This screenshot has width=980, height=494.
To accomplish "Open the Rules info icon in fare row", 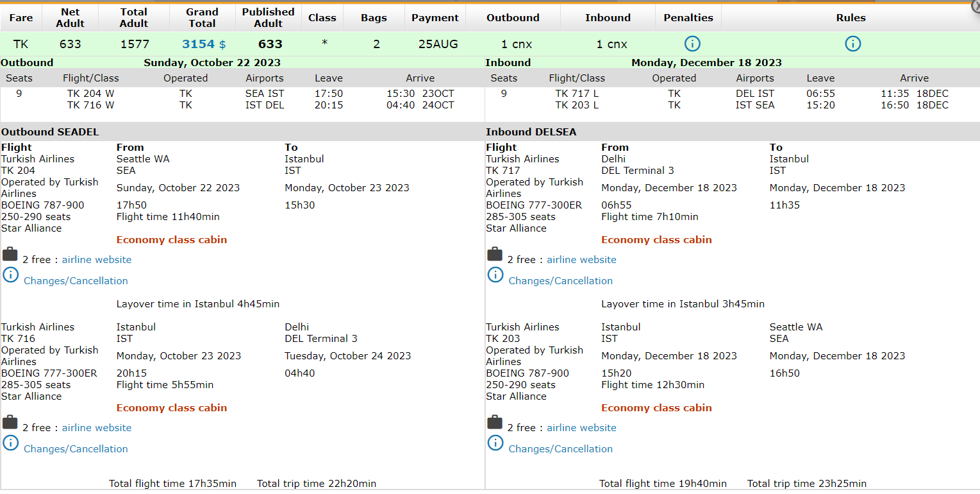I will pyautogui.click(x=852, y=44).
